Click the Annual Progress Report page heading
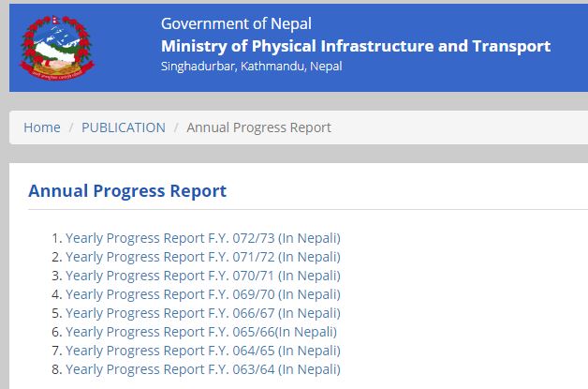This screenshot has height=389, width=588. pos(127,190)
